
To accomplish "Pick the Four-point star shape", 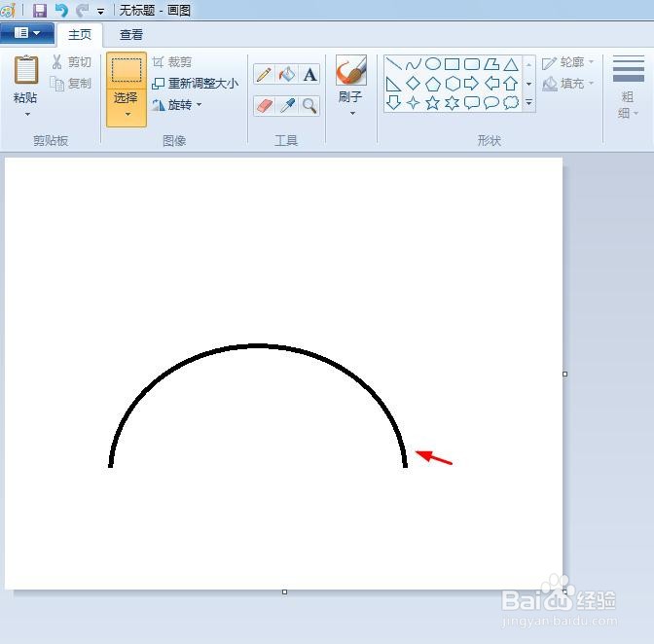I will [x=414, y=102].
